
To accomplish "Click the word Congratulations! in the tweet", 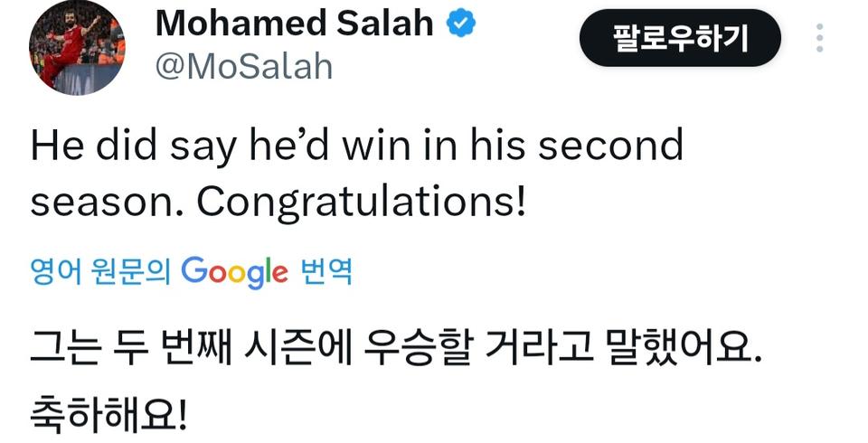I will tap(361, 201).
